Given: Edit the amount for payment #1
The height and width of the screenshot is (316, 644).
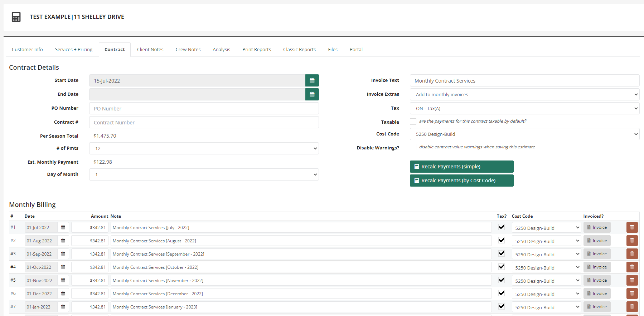Looking at the screenshot, I should click(89, 227).
